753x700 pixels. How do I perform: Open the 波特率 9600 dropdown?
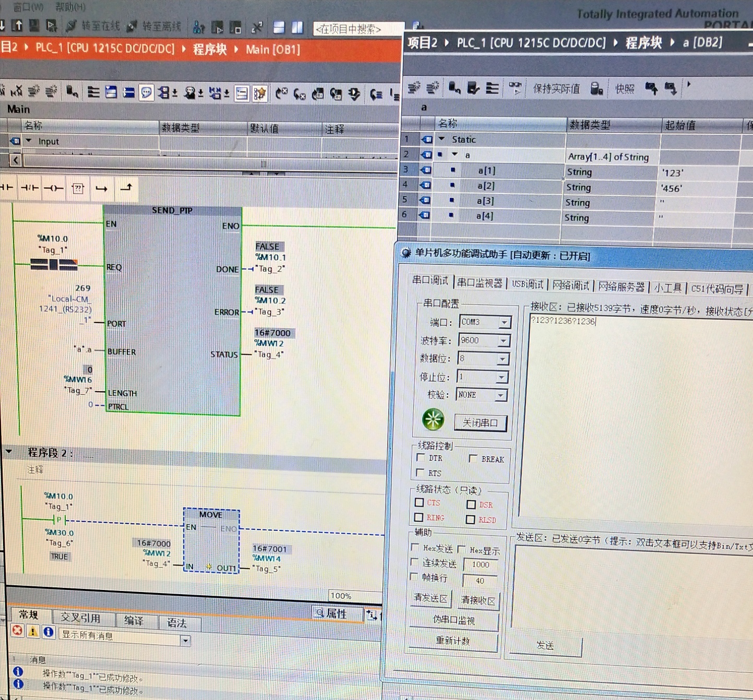coord(503,341)
